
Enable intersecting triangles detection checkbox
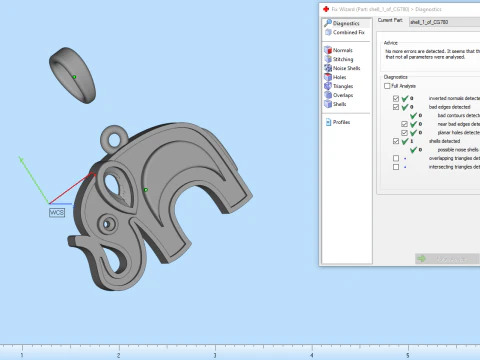396,167
